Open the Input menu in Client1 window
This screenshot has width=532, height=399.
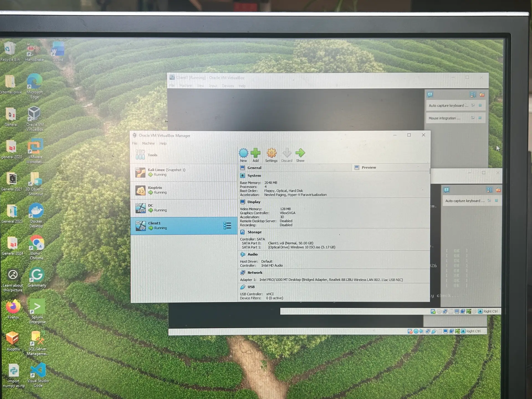click(x=213, y=86)
